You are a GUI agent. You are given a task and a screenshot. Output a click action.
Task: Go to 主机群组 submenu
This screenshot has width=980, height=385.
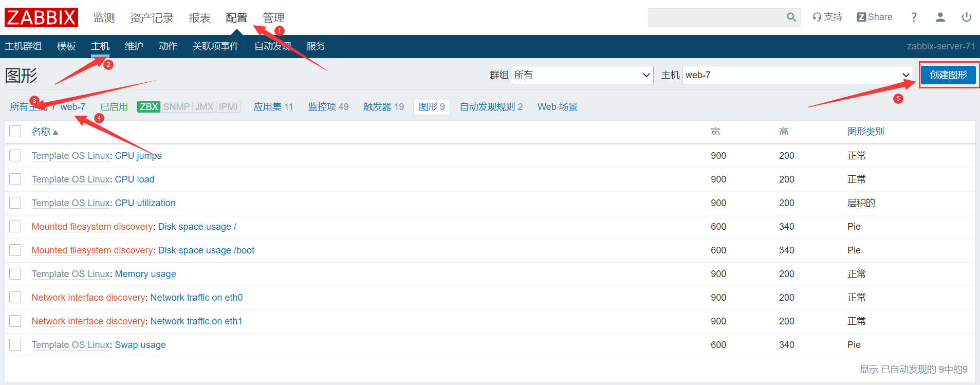(x=23, y=46)
